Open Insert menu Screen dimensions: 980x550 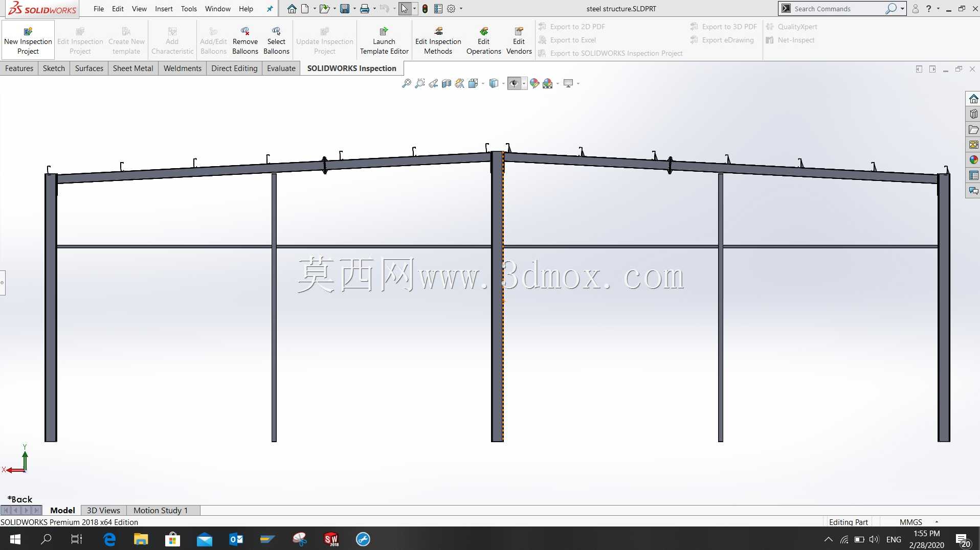point(164,9)
